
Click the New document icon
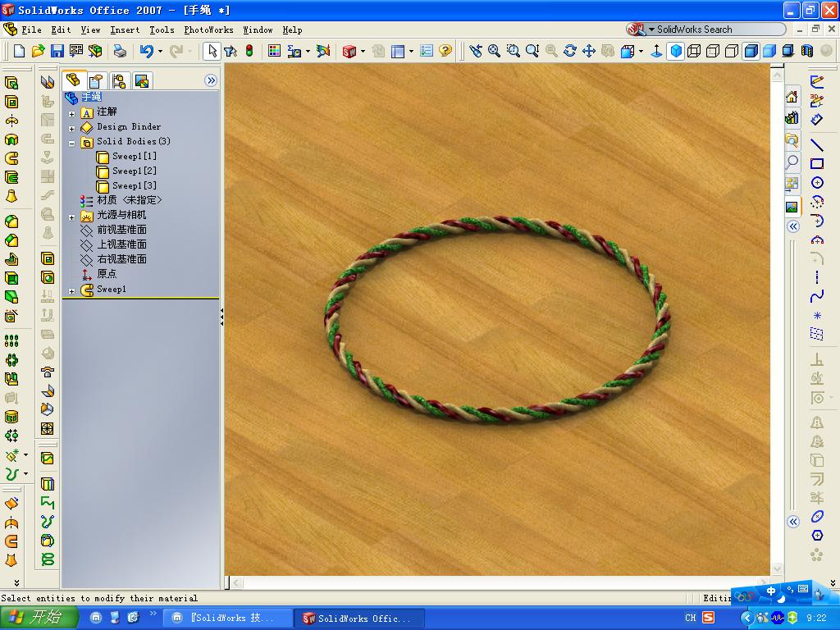coord(20,51)
